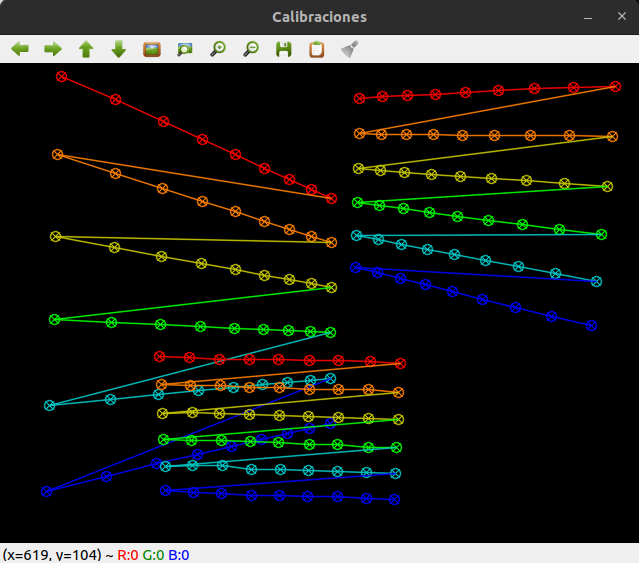Click the blue B:0 value in status bar
The image size is (639, 563).
179,555
